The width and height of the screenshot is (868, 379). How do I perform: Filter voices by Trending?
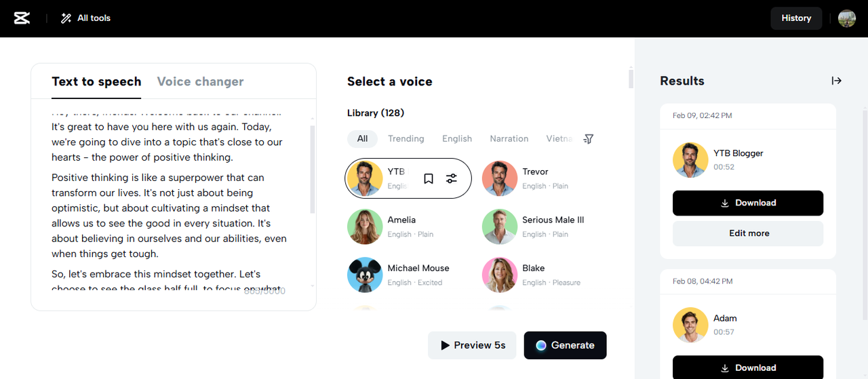406,139
